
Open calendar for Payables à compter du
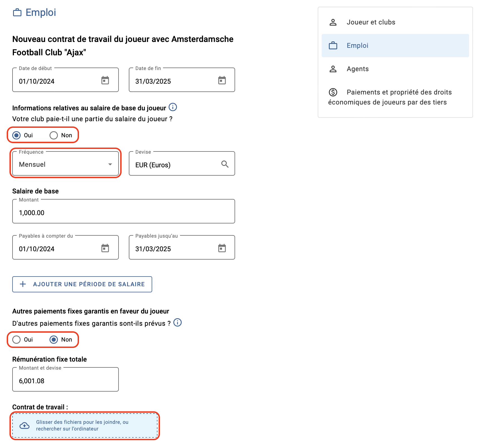(105, 248)
